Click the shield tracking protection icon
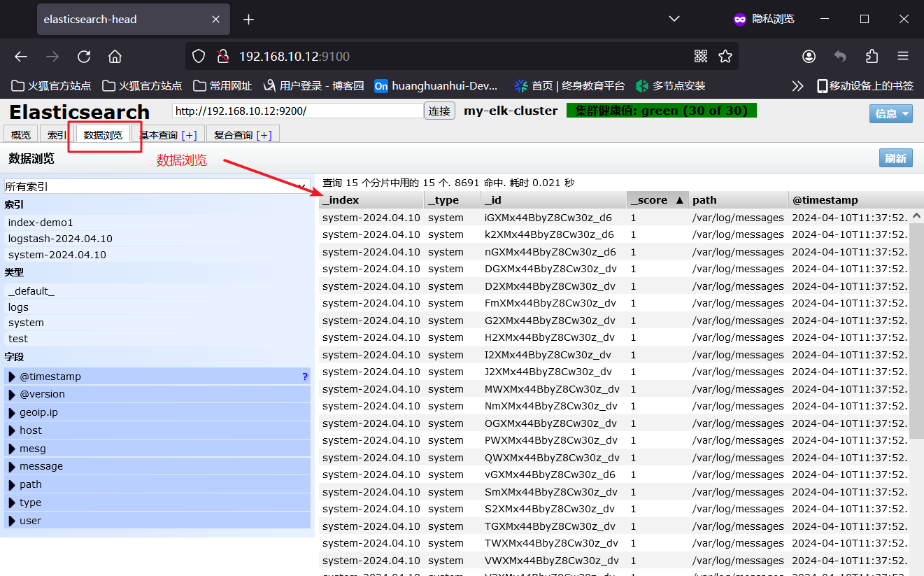This screenshot has width=924, height=576. [199, 57]
